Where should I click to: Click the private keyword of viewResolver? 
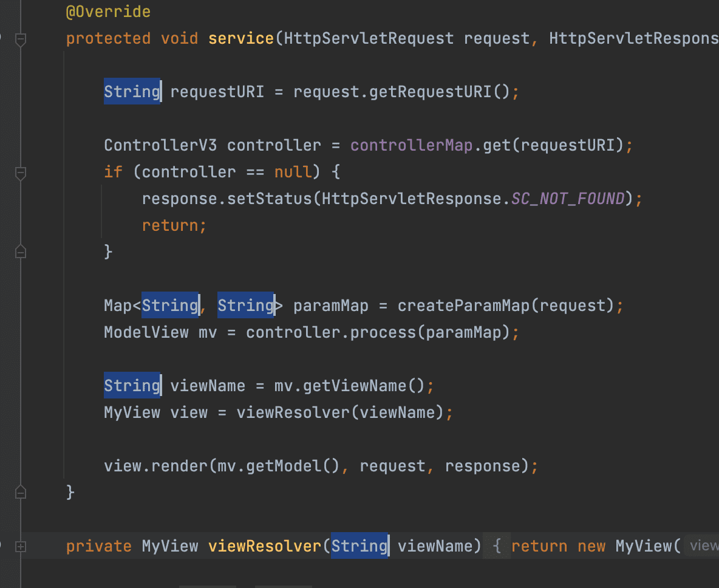pos(98,546)
